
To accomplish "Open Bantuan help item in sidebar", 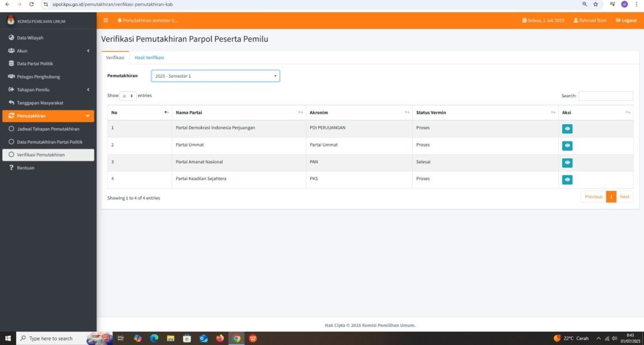I will point(25,168).
